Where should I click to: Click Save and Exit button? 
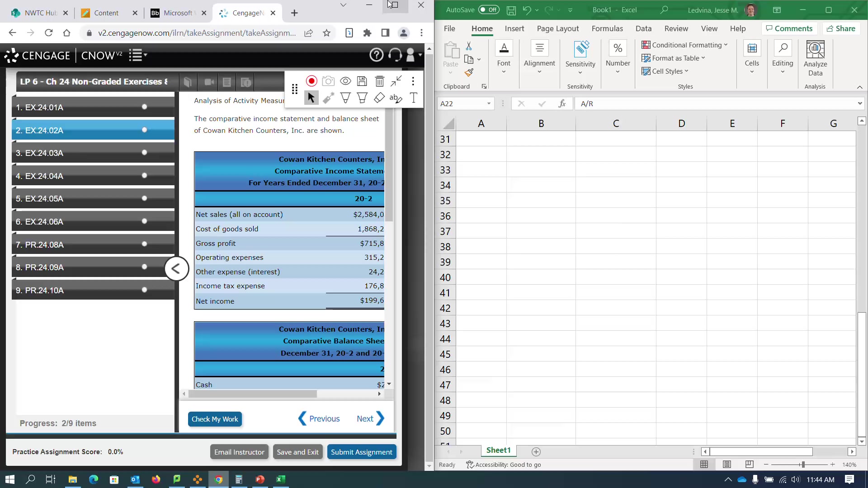[297, 452]
